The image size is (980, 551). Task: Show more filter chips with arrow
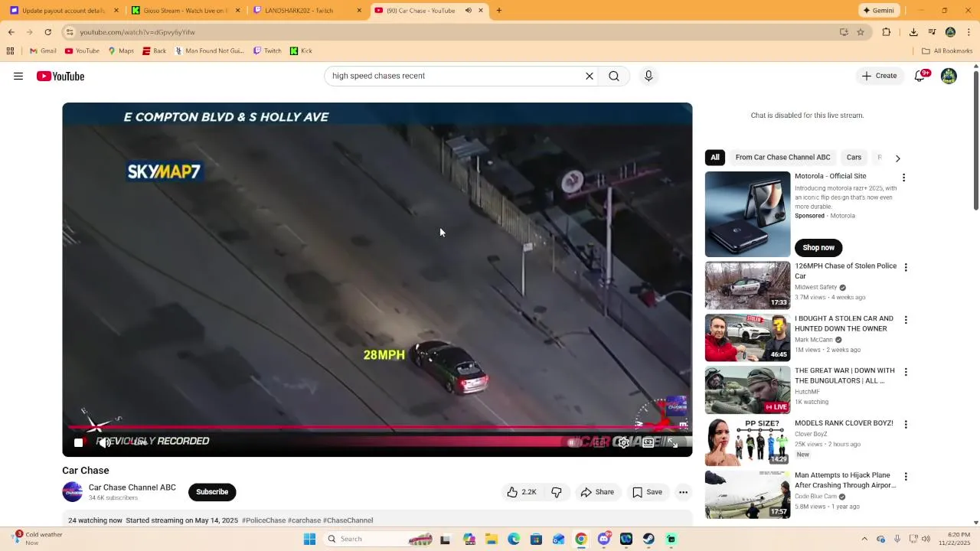pyautogui.click(x=897, y=158)
